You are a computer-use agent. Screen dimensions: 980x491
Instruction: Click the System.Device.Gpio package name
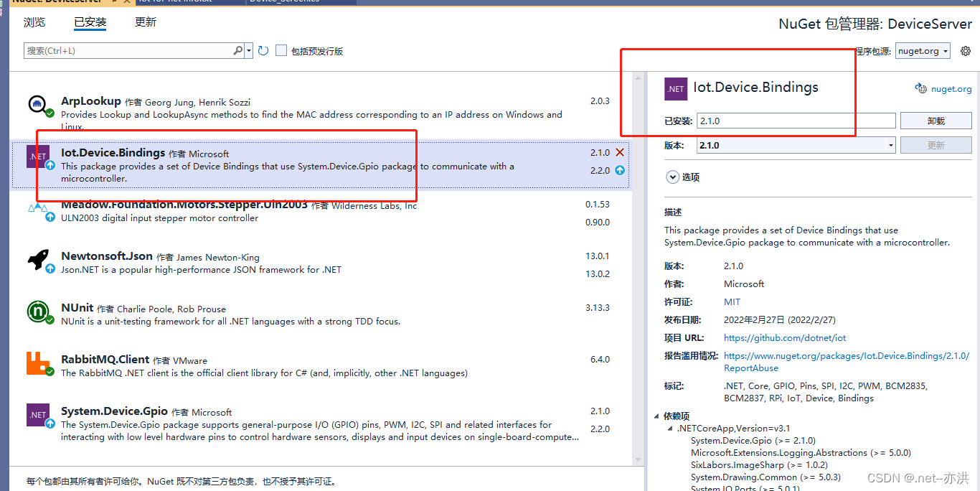pyautogui.click(x=115, y=411)
